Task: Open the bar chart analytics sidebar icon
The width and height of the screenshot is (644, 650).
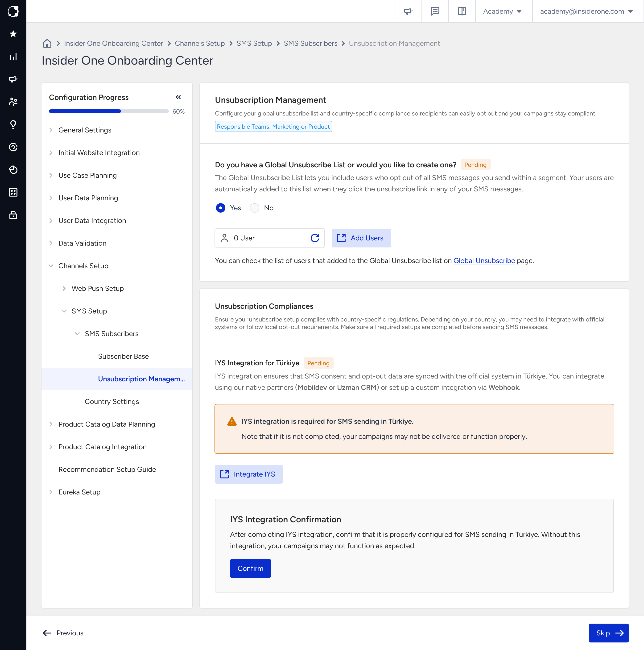Action: (13, 57)
